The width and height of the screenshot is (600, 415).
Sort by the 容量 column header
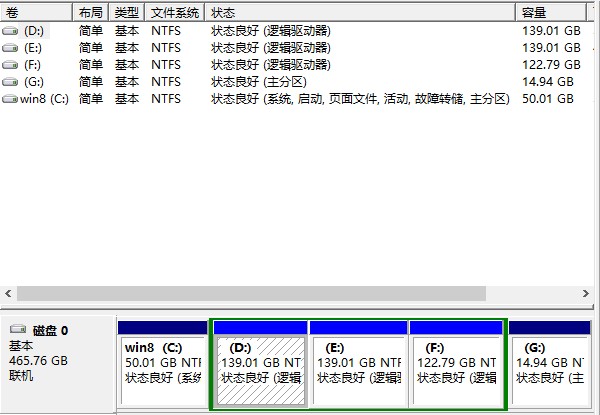point(551,13)
